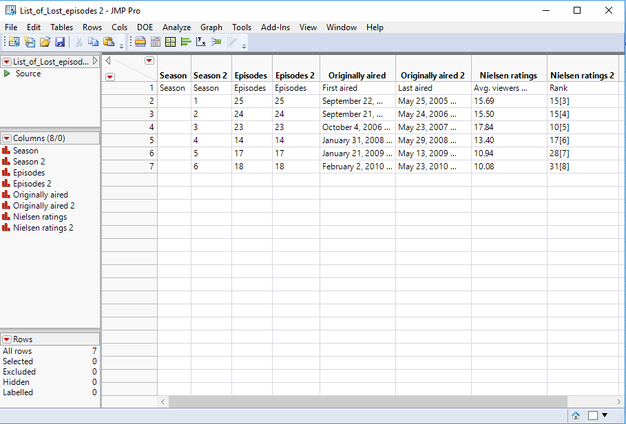Click the Home window icon in status bar
This screenshot has width=626, height=424.
[576, 416]
